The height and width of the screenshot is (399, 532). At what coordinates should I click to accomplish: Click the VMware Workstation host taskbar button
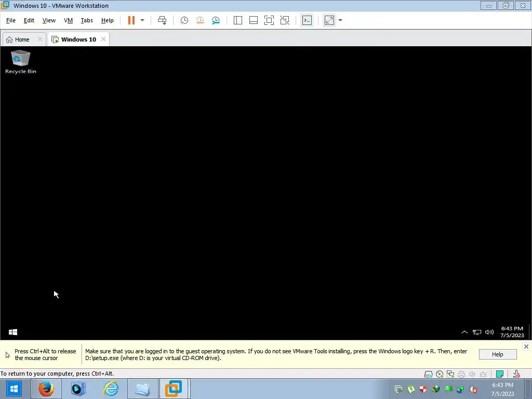pyautogui.click(x=174, y=389)
